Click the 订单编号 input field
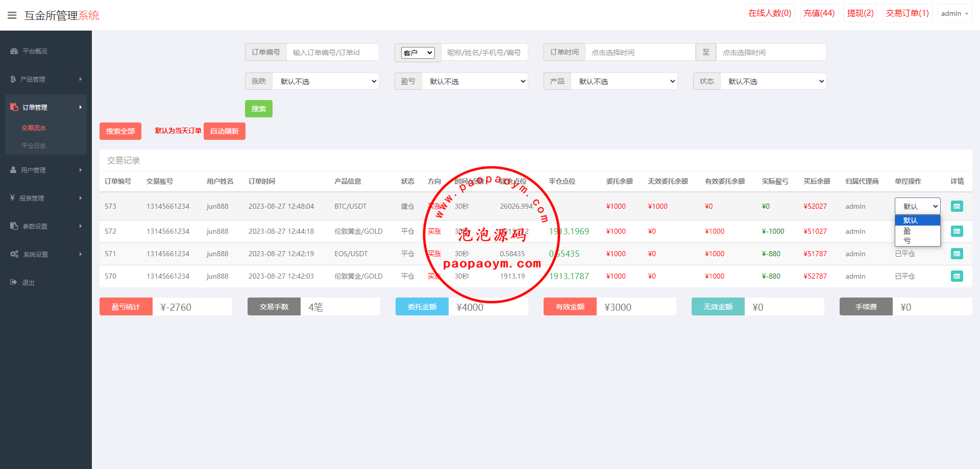Image resolution: width=980 pixels, height=469 pixels. [332, 52]
